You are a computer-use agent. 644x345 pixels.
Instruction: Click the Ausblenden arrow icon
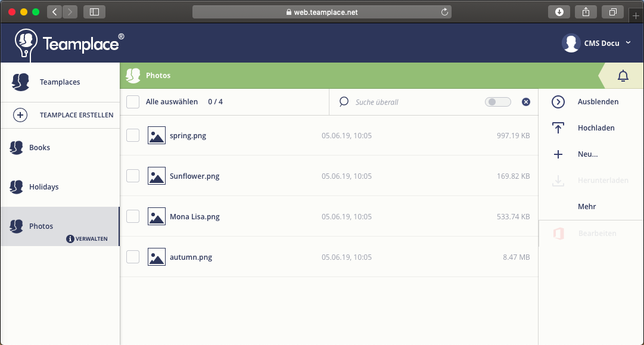558,102
